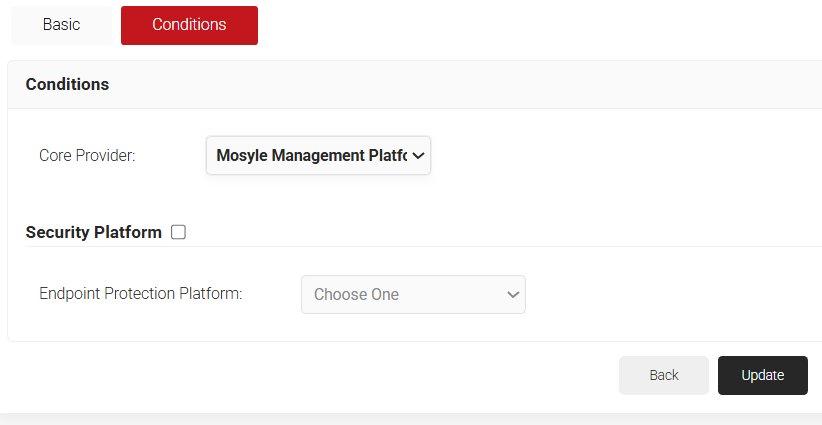Click the Conditions panel heading

click(67, 85)
